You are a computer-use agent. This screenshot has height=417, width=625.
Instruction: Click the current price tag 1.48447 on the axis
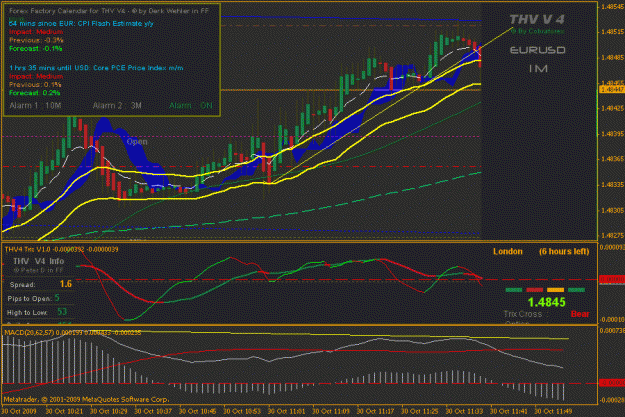point(612,90)
